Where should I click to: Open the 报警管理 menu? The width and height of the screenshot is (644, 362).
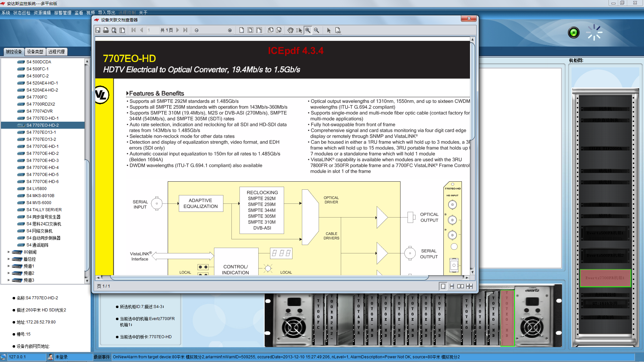(x=63, y=13)
